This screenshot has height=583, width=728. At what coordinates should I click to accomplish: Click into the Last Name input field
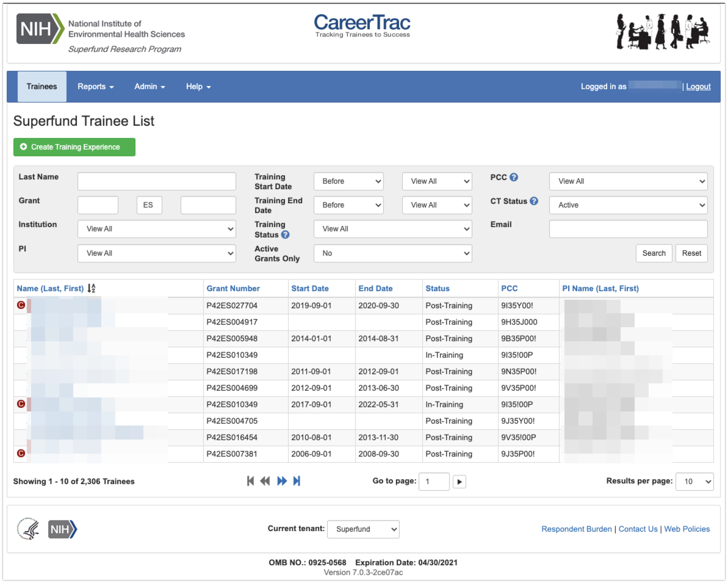point(156,181)
